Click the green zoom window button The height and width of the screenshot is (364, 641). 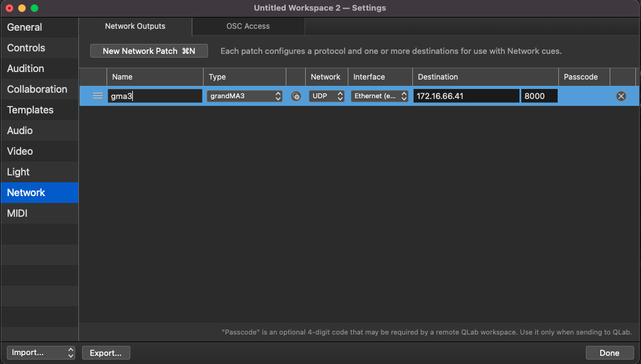34,8
